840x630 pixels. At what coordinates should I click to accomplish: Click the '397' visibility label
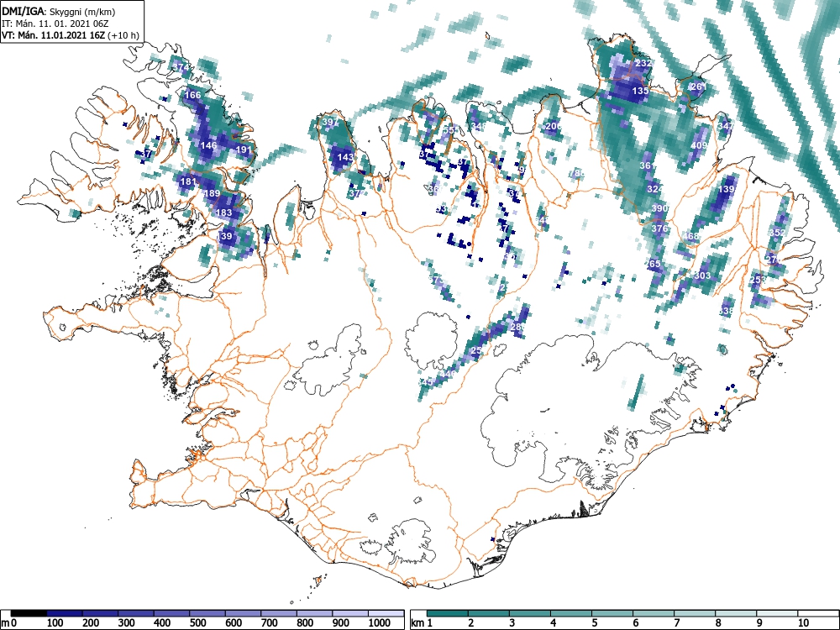330,122
